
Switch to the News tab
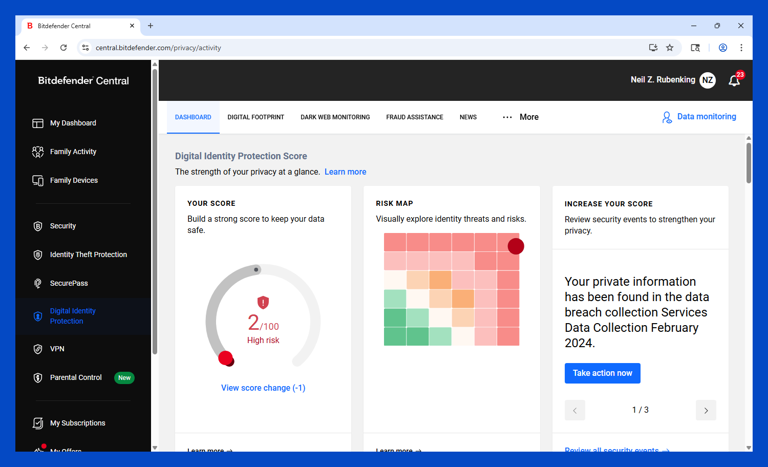click(468, 117)
